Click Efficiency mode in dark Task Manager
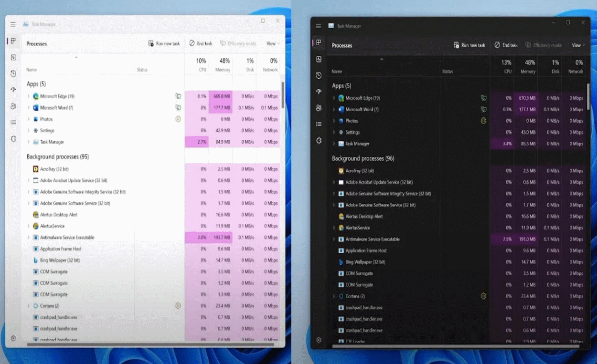The height and width of the screenshot is (364, 597). tap(544, 45)
